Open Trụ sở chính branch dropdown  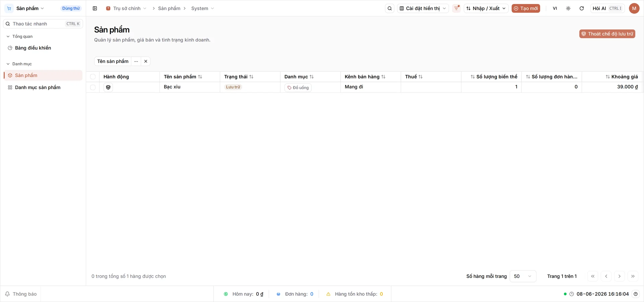126,8
